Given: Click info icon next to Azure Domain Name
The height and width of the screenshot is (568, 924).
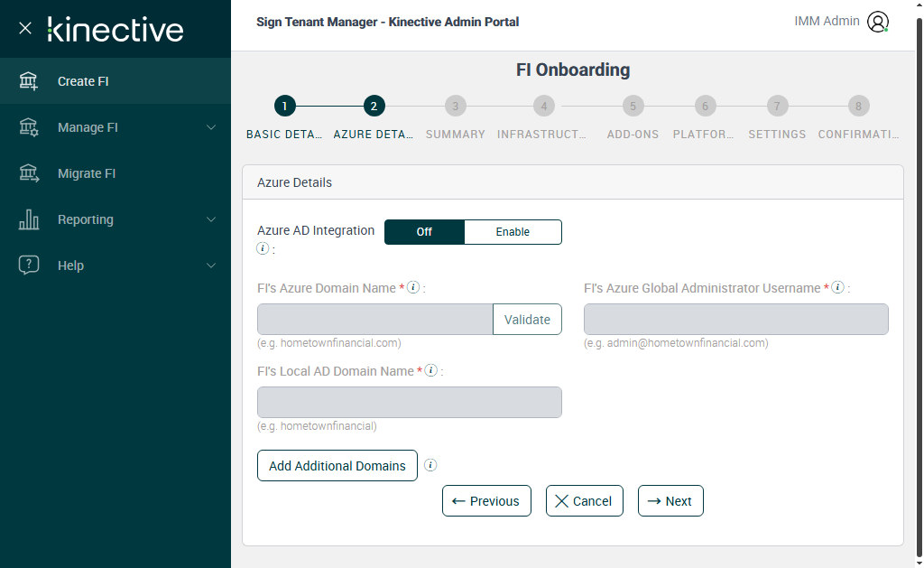Looking at the screenshot, I should pos(413,287).
